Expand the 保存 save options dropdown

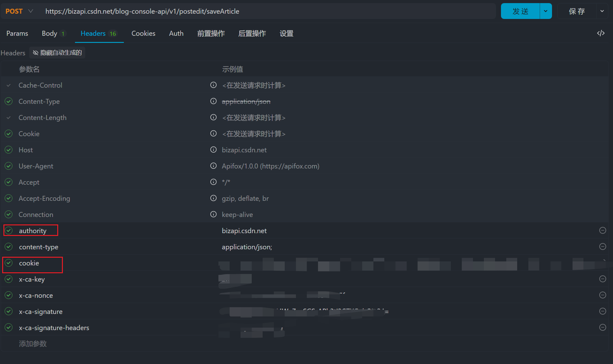point(602,11)
